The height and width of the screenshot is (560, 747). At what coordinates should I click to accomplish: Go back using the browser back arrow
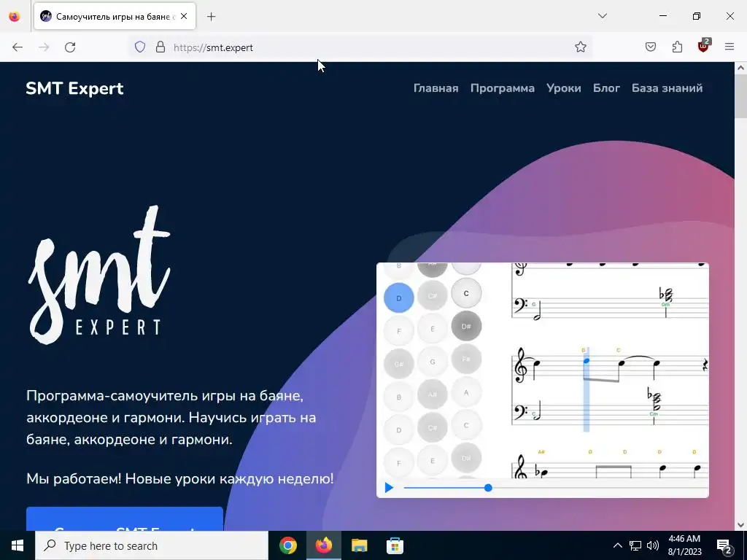click(x=18, y=47)
